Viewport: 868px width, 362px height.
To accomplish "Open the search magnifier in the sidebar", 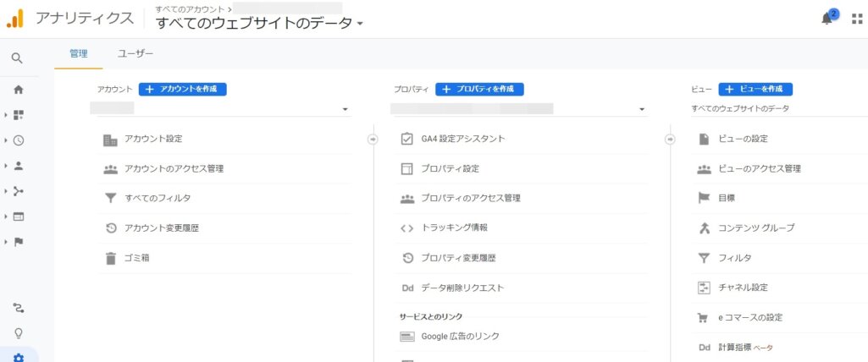I will click(x=17, y=58).
